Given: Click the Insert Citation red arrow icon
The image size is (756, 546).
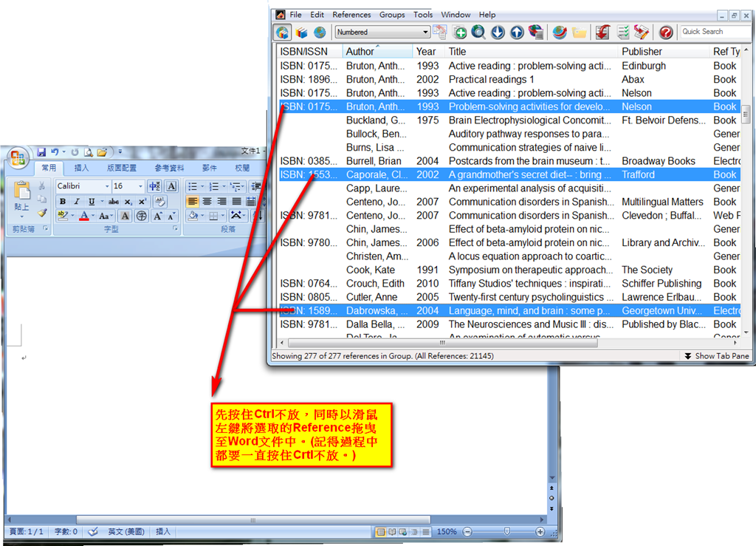Looking at the screenshot, I should (602, 33).
